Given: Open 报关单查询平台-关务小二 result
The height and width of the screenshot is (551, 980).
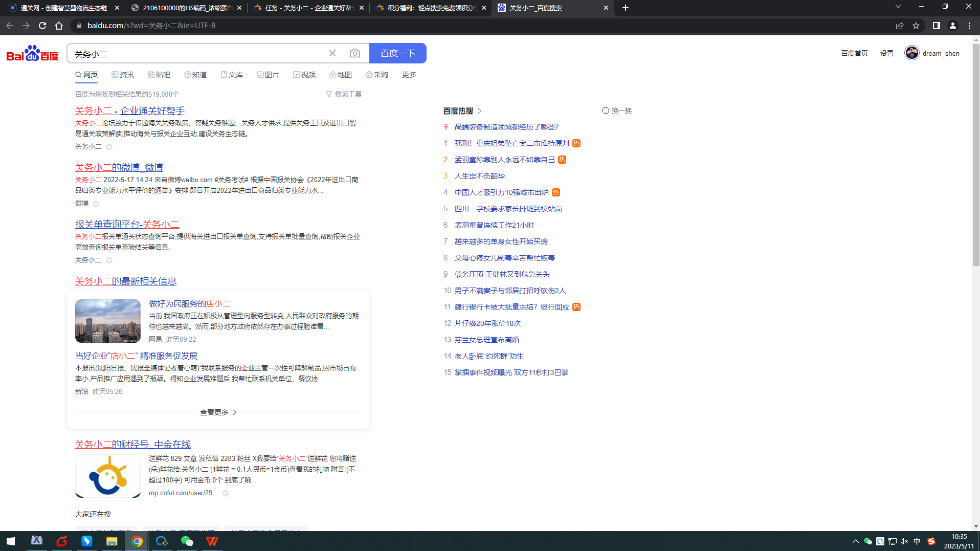Looking at the screenshot, I should (x=127, y=224).
